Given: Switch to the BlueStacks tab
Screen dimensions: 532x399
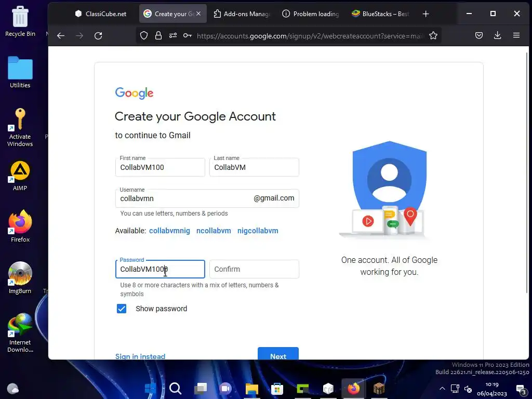Looking at the screenshot, I should coord(380,14).
